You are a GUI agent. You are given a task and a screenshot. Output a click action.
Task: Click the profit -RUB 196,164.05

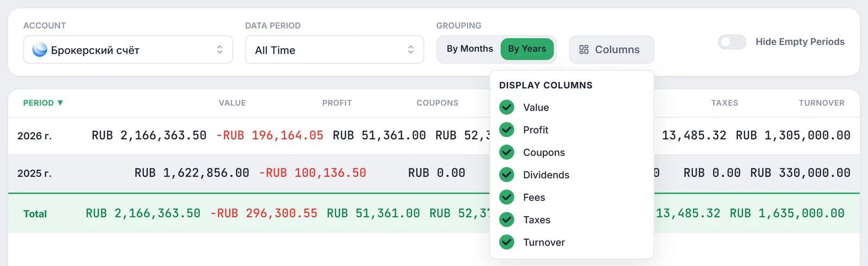pos(270,135)
